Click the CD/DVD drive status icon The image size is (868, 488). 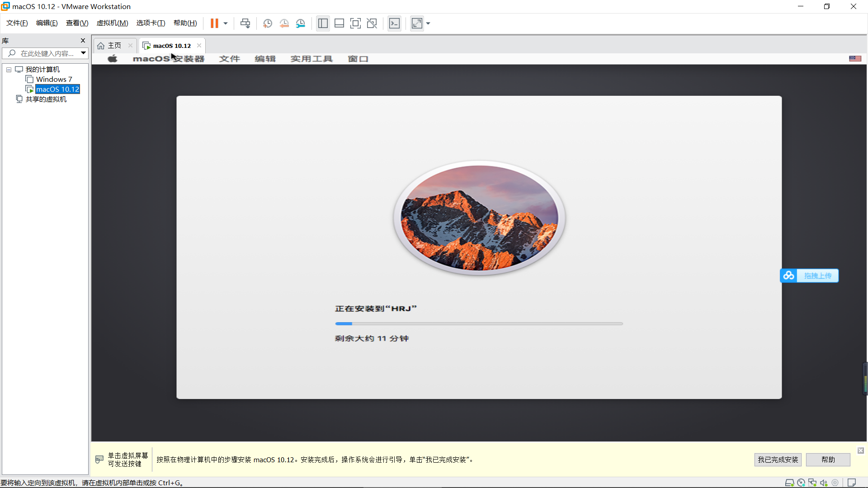point(801,483)
